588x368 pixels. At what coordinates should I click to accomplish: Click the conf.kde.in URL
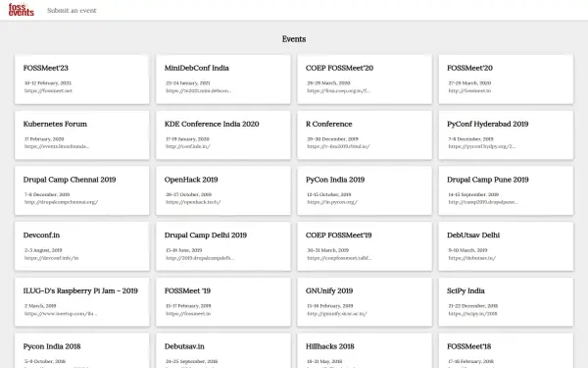[x=188, y=146]
